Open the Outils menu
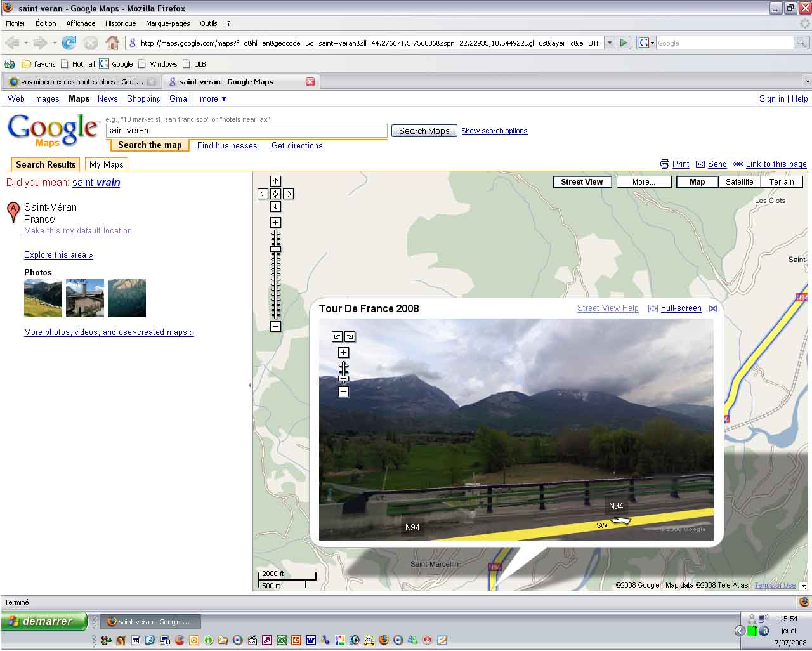This screenshot has width=812, height=651. [209, 23]
